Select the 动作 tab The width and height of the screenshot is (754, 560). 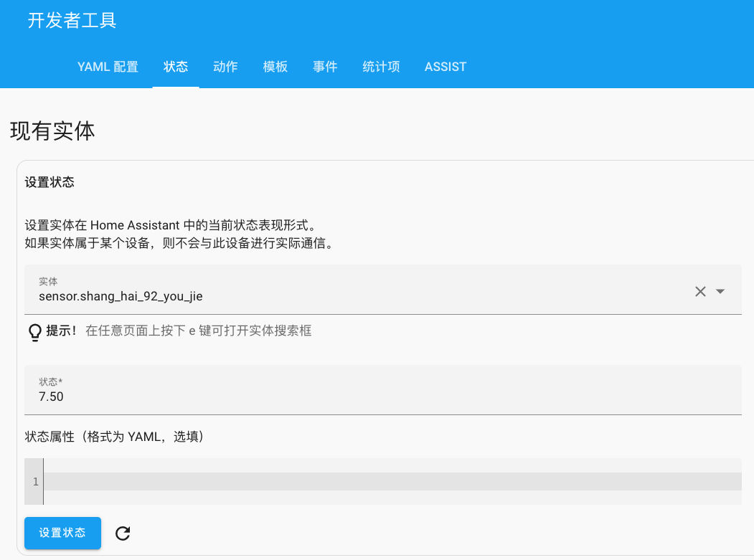(225, 67)
